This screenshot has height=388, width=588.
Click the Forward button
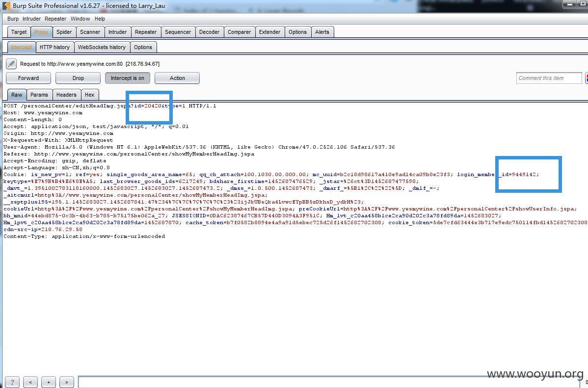pyautogui.click(x=28, y=78)
